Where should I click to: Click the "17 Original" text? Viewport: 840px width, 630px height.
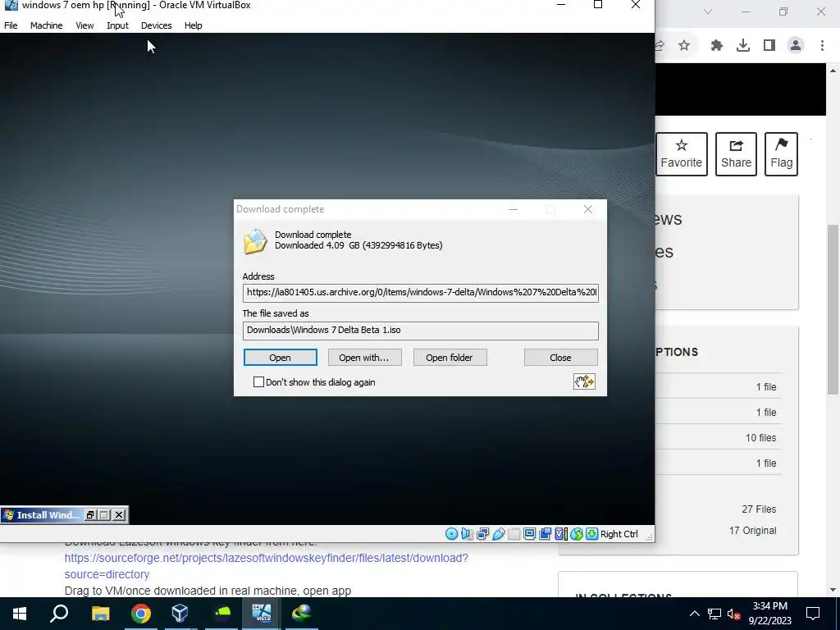click(753, 531)
